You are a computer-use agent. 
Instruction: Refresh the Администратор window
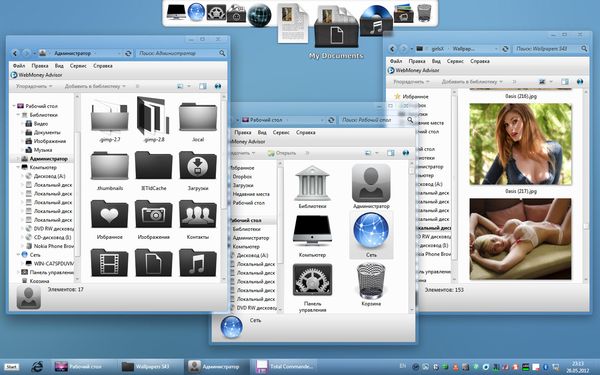128,54
